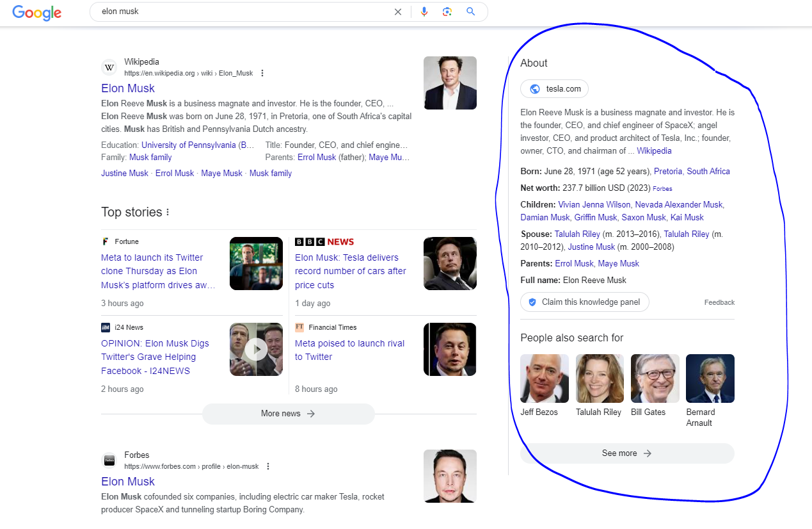Open i24 opinion on Twitter's grave

click(155, 357)
